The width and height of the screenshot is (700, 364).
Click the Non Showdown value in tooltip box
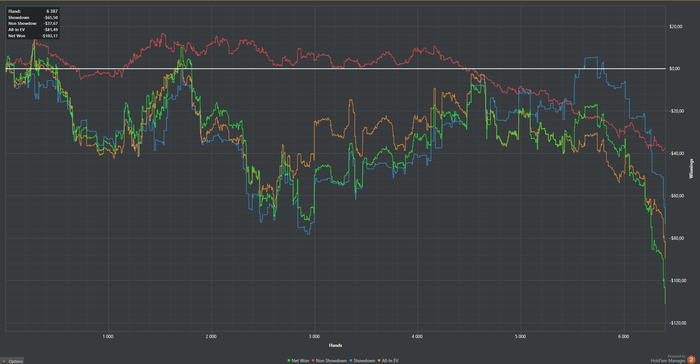click(50, 23)
